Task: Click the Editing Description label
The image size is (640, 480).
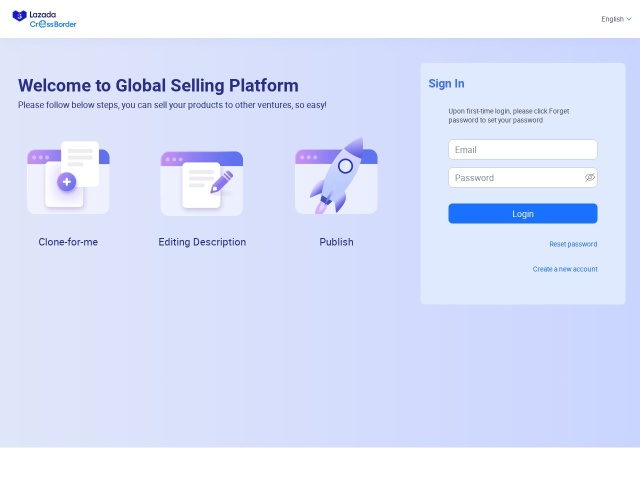Action: click(x=202, y=242)
